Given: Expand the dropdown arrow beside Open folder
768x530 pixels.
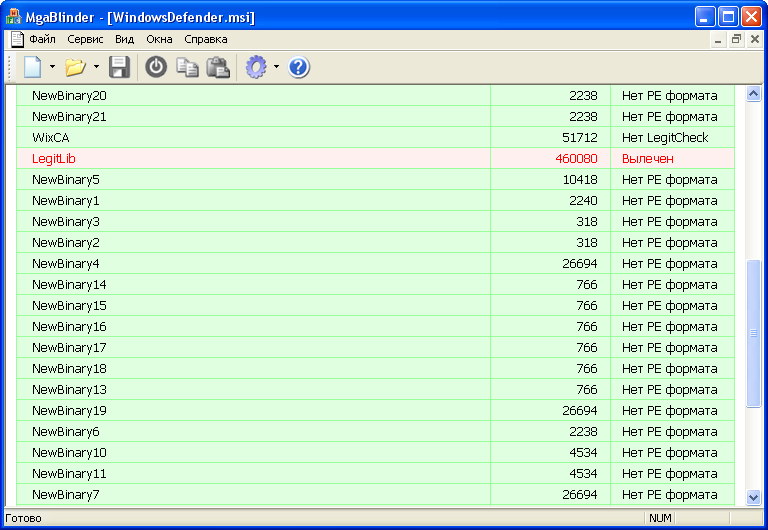Looking at the screenshot, I should [x=96, y=68].
